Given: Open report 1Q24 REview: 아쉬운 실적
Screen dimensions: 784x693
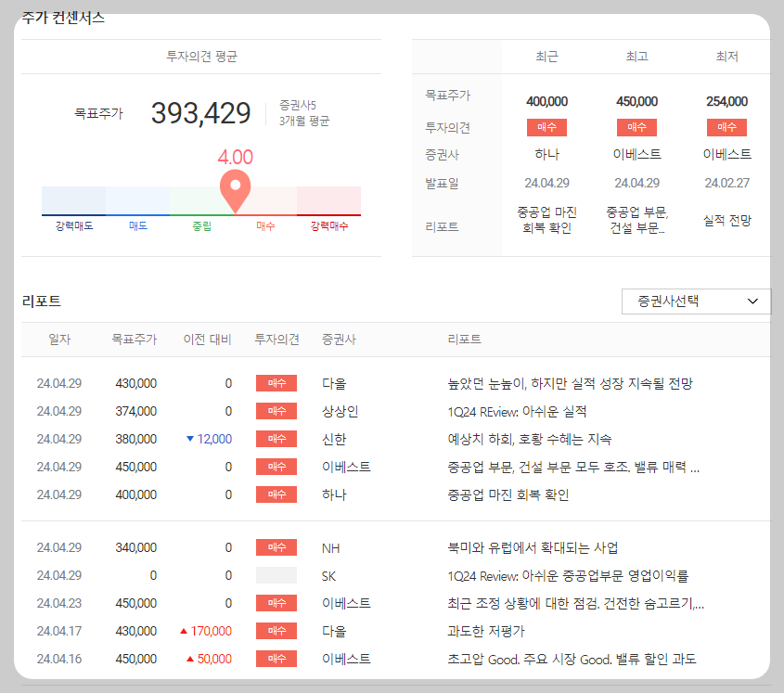Looking at the screenshot, I should [517, 412].
